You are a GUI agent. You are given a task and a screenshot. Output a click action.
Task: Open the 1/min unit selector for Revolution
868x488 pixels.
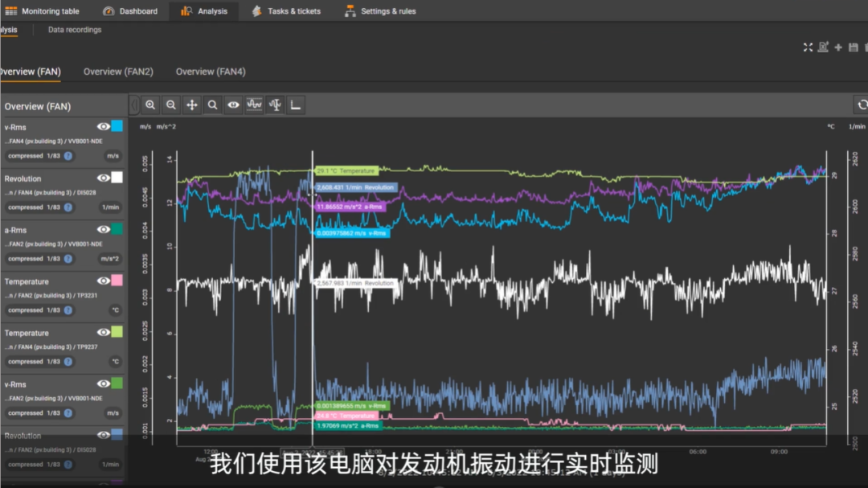[110, 207]
